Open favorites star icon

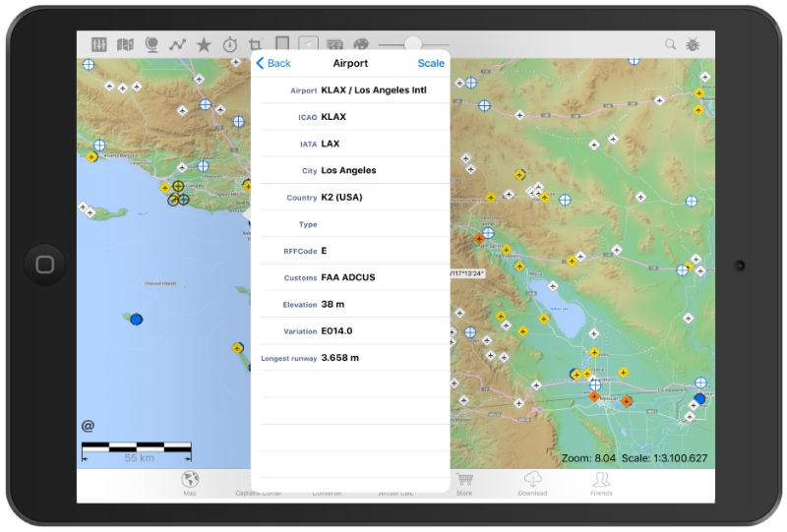204,44
